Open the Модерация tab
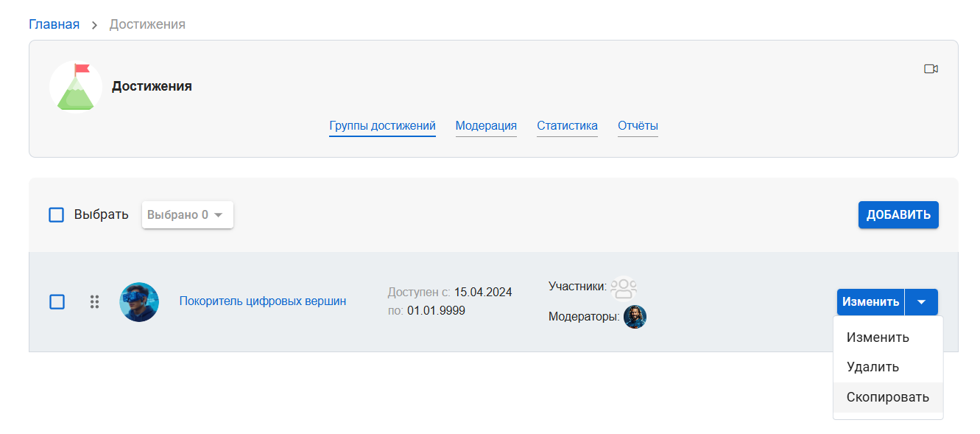The height and width of the screenshot is (434, 980). (x=486, y=126)
